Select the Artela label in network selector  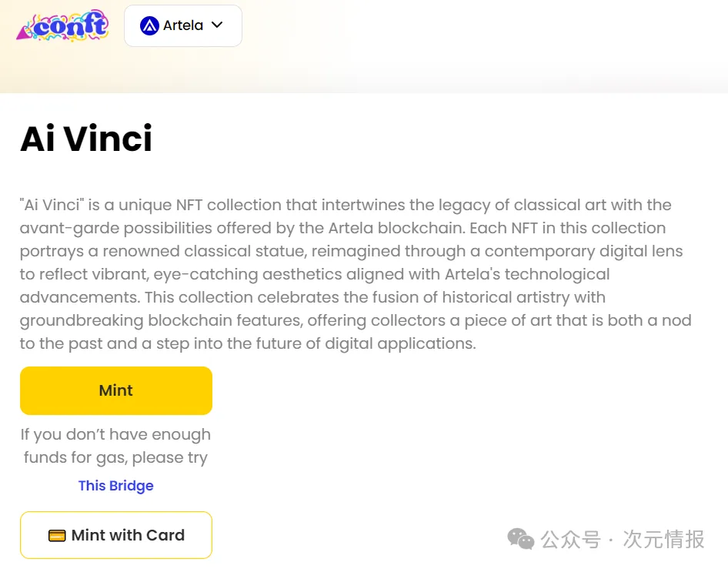click(x=183, y=25)
